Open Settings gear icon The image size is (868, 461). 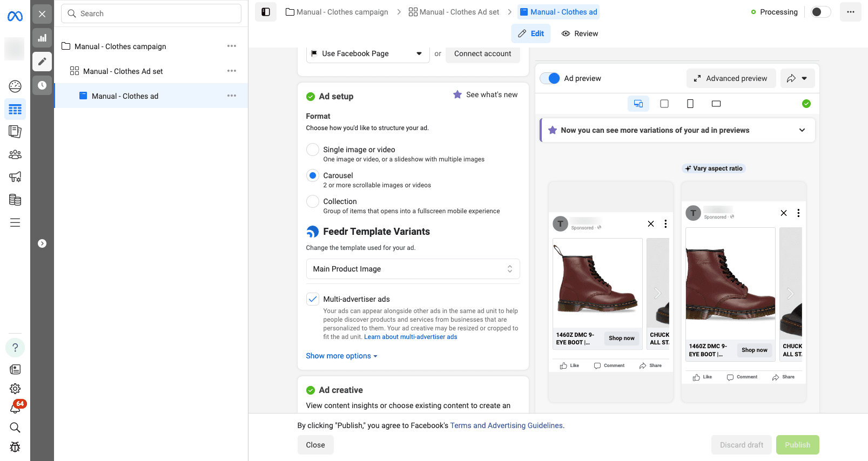[15, 389]
